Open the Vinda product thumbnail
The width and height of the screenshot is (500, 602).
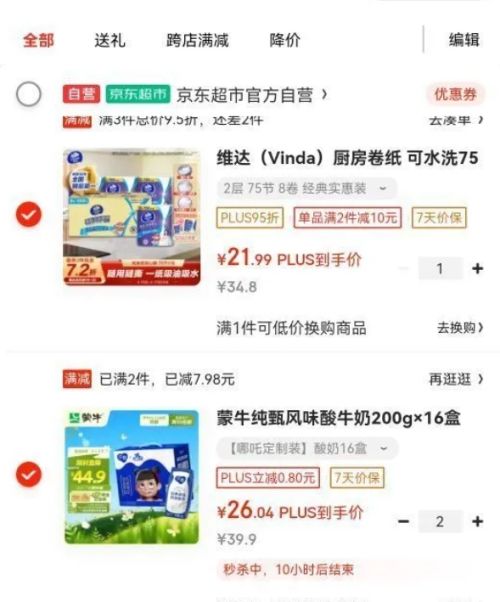tap(132, 217)
